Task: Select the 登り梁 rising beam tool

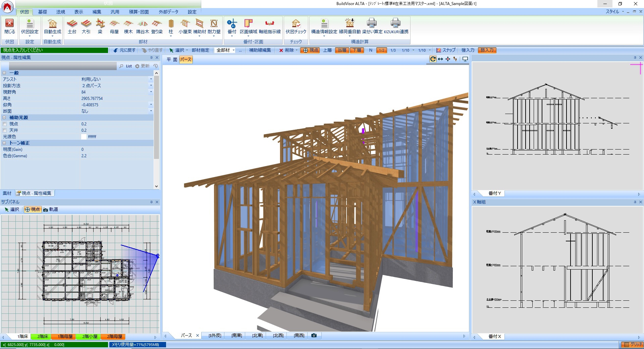Action: 157,26
